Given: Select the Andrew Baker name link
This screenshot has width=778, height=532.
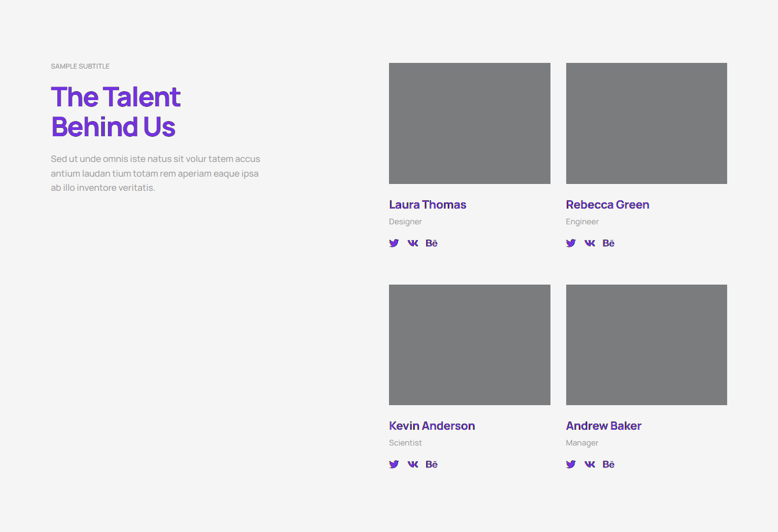Looking at the screenshot, I should point(603,426).
